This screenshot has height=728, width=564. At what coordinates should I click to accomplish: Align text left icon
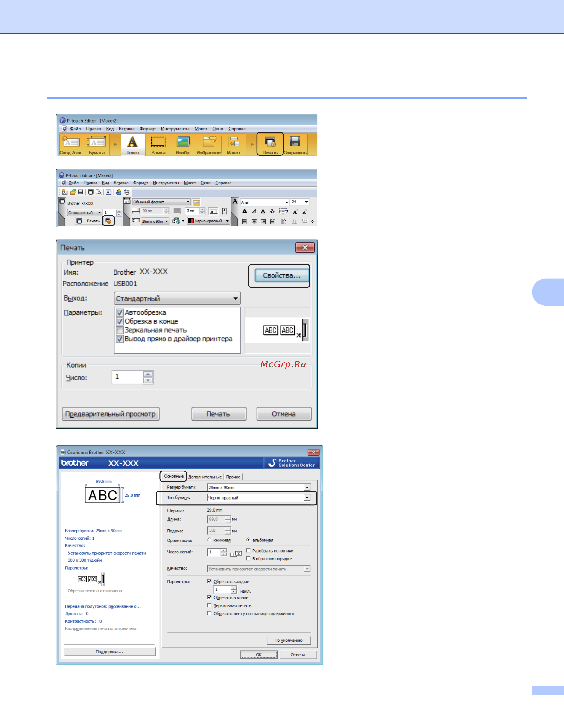pos(245,221)
